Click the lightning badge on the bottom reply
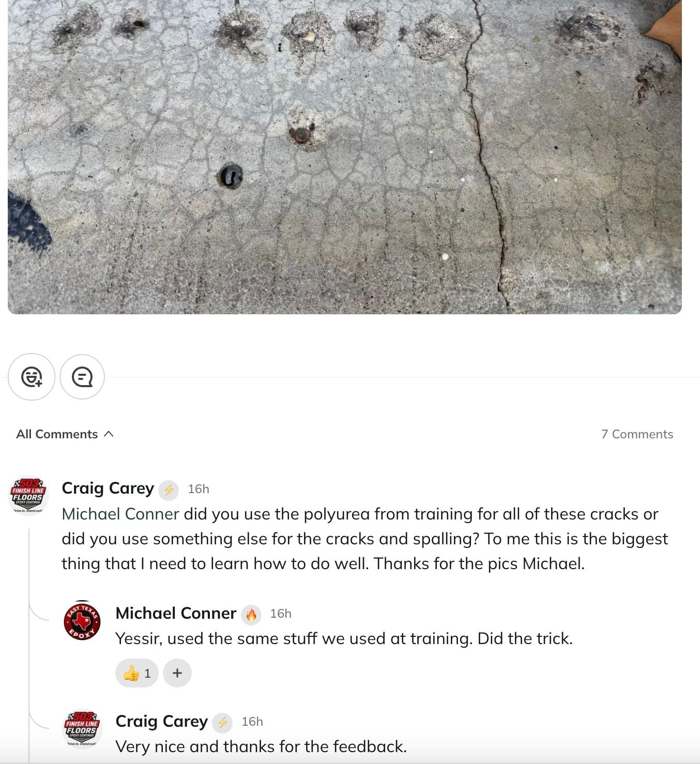The image size is (700, 764). click(x=222, y=722)
